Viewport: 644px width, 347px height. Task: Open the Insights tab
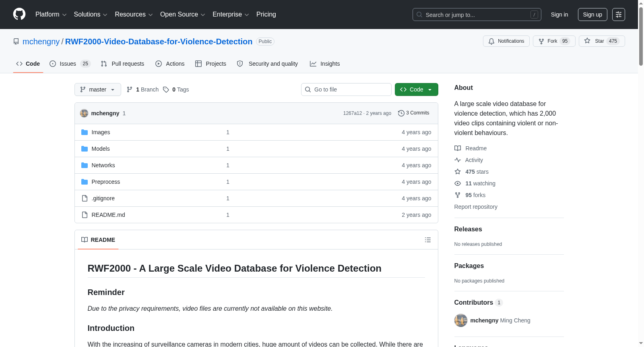pyautogui.click(x=325, y=64)
